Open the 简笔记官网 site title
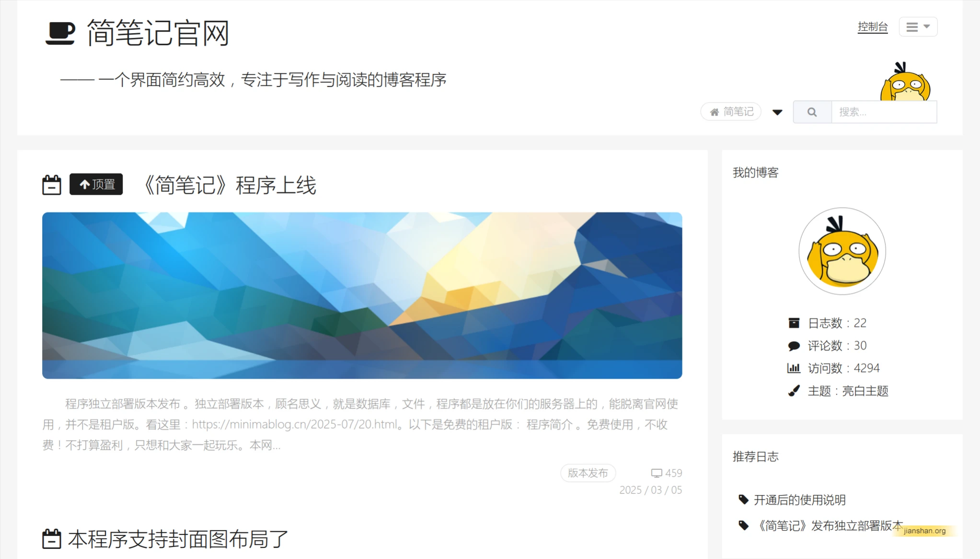Image resolution: width=980 pixels, height=559 pixels. 158,33
